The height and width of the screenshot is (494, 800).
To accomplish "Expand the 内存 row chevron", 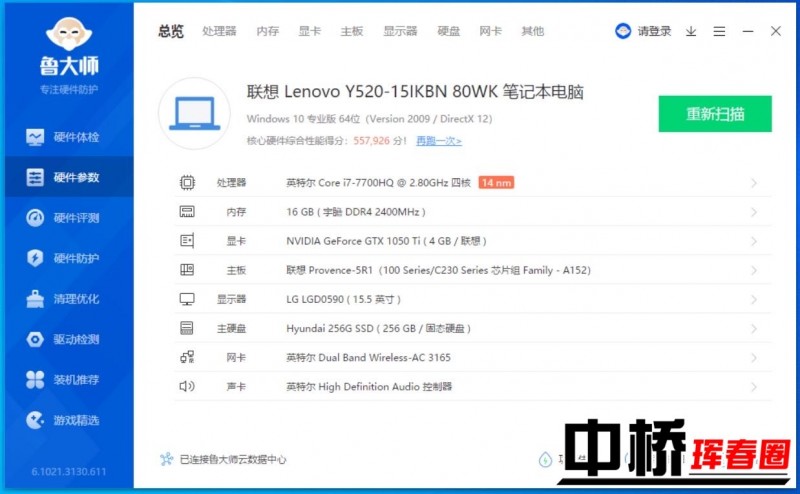I will point(754,212).
